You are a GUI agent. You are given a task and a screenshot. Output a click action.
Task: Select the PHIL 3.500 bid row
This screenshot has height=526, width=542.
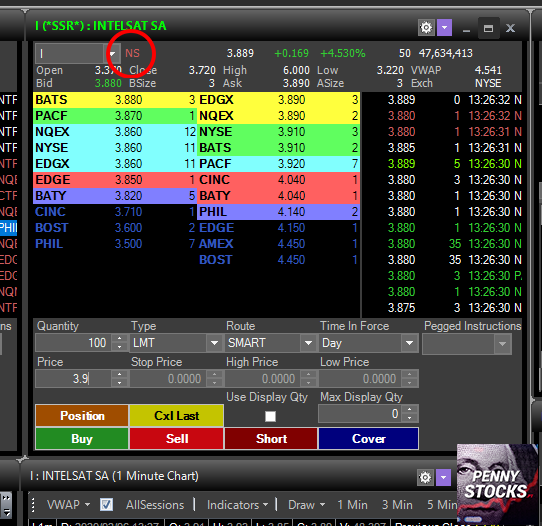pos(115,244)
